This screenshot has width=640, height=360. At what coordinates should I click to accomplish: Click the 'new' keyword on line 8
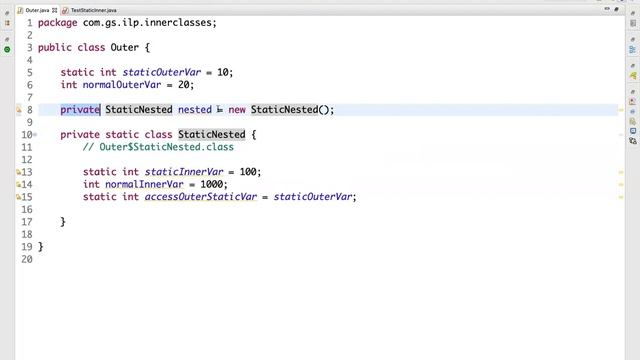[x=237, y=110]
